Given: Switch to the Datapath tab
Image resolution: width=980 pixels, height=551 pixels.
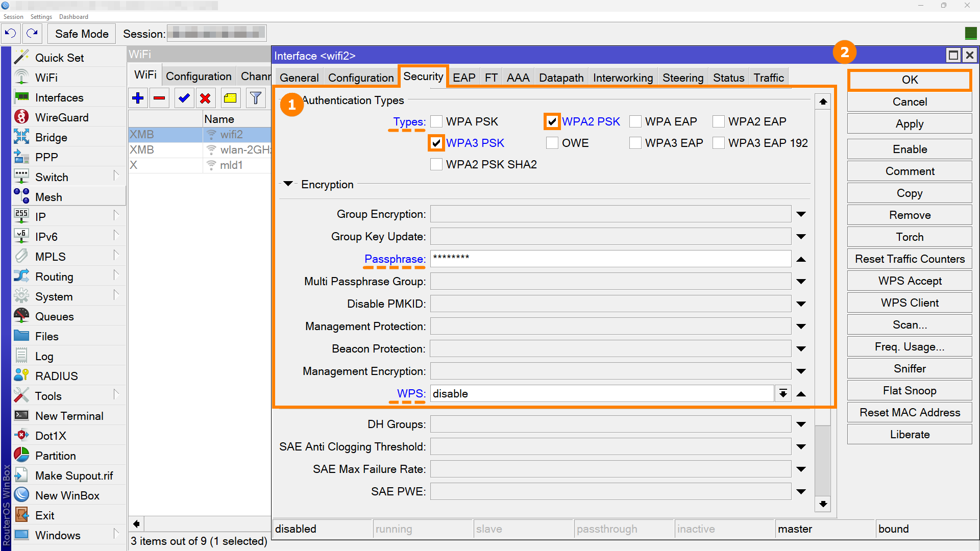Looking at the screenshot, I should (561, 78).
